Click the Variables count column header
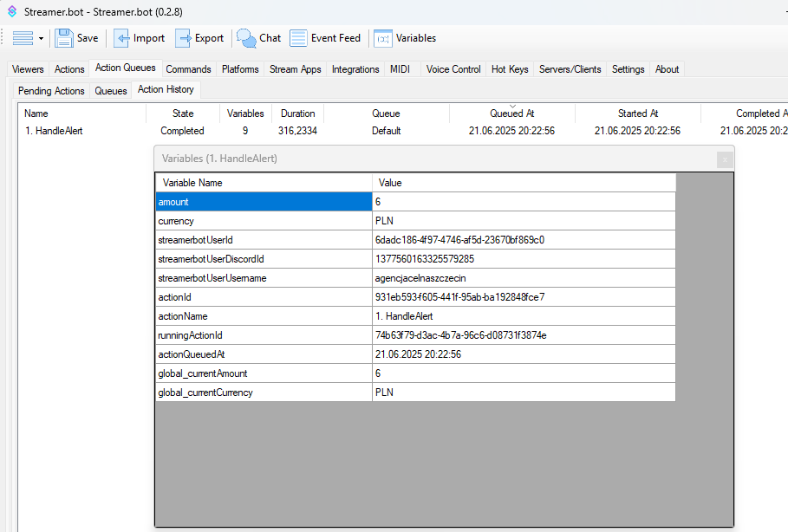 (x=245, y=114)
